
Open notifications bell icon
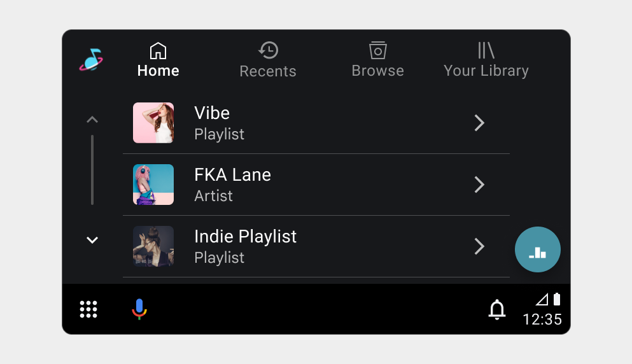[x=497, y=309]
